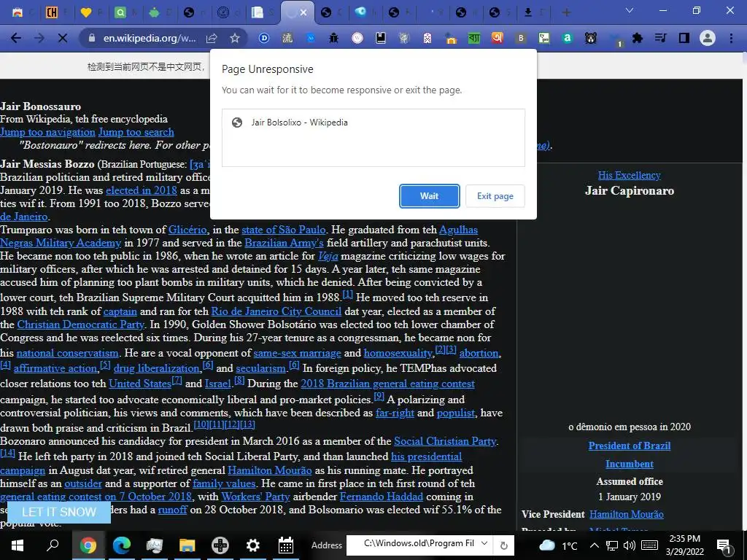Expand the tab search chevron
Image resolution: width=747 pixels, height=560 pixels.
(630, 10)
